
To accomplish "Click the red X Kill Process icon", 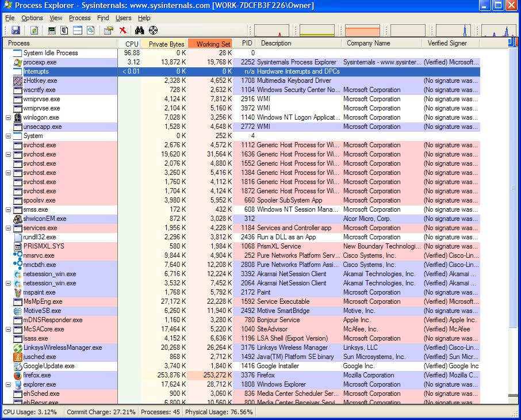I will tap(123, 30).
